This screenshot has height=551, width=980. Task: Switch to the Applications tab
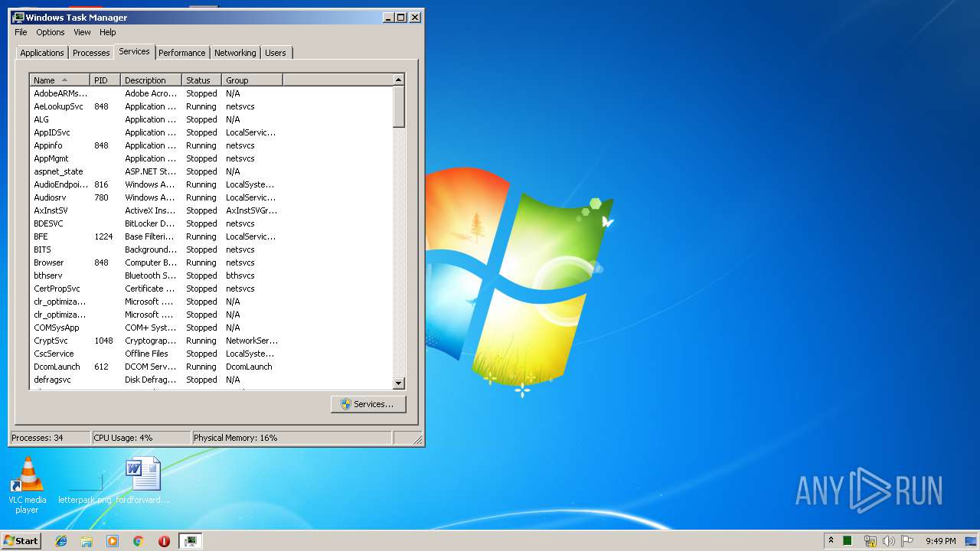[42, 53]
